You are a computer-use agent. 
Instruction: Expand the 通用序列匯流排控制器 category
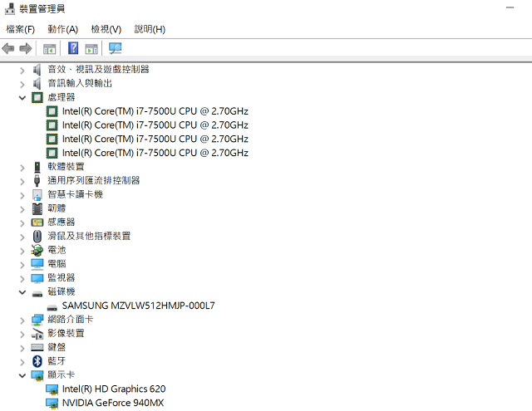pos(22,182)
